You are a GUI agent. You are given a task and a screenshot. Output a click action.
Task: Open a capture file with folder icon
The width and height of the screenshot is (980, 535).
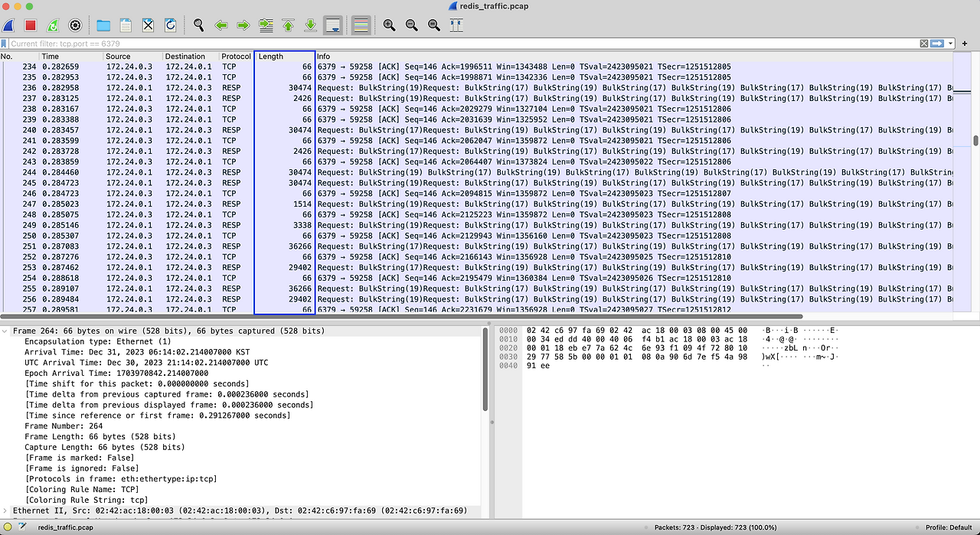[x=103, y=25]
